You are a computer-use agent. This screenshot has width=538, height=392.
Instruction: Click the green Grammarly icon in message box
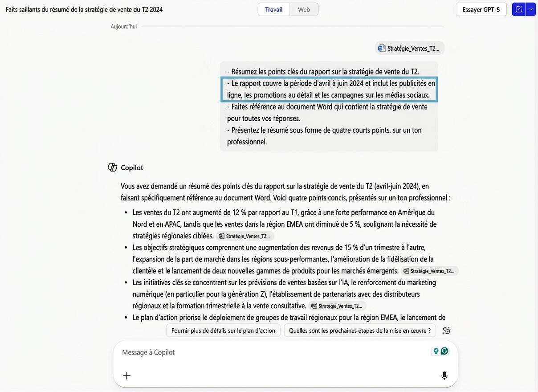(x=444, y=351)
